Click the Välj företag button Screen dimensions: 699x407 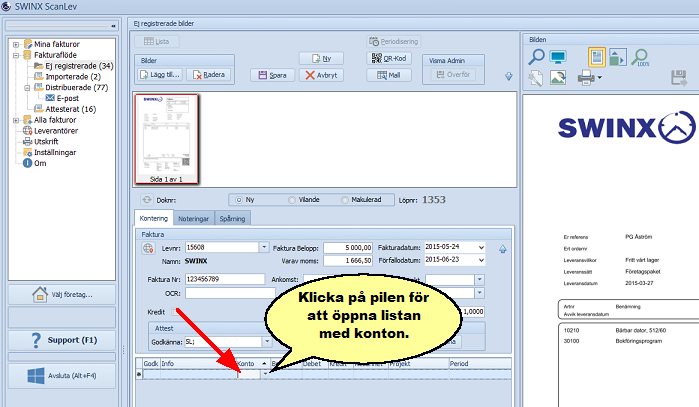point(62,295)
